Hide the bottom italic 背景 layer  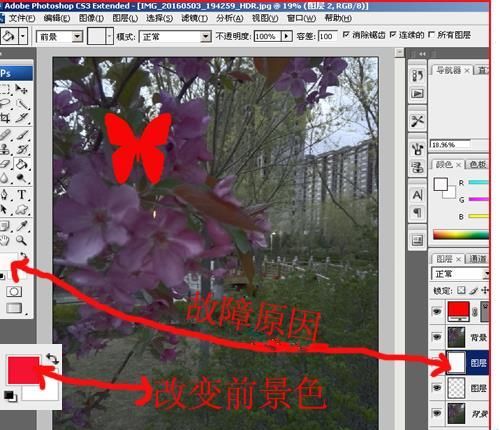[x=436, y=413]
